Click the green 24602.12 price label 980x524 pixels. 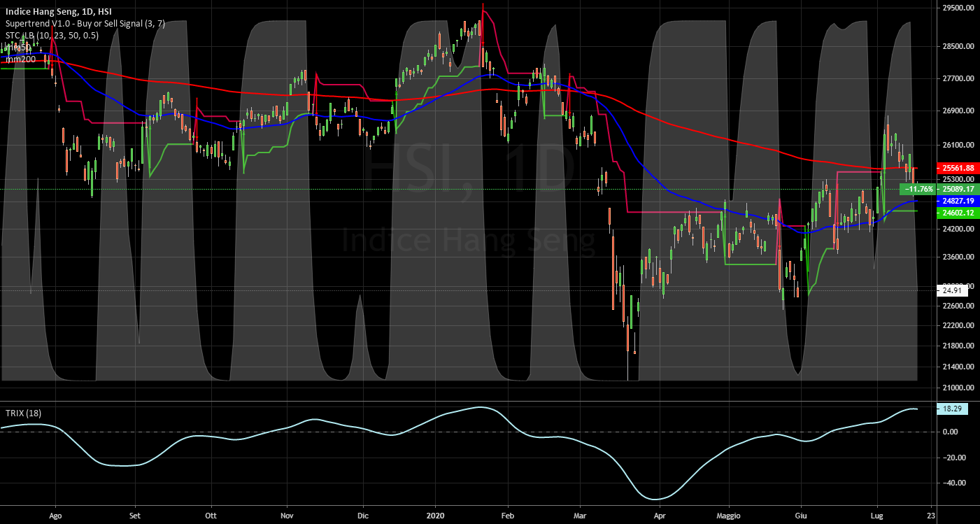(958, 213)
